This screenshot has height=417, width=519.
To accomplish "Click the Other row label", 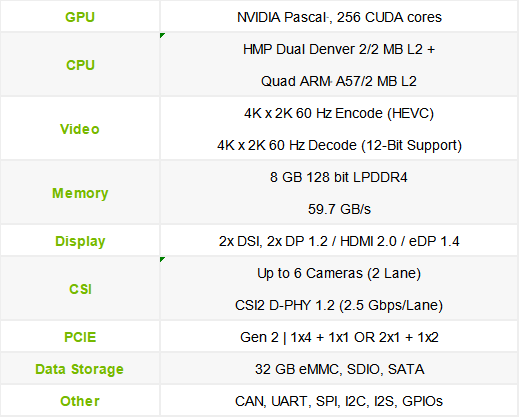I will [x=80, y=401].
